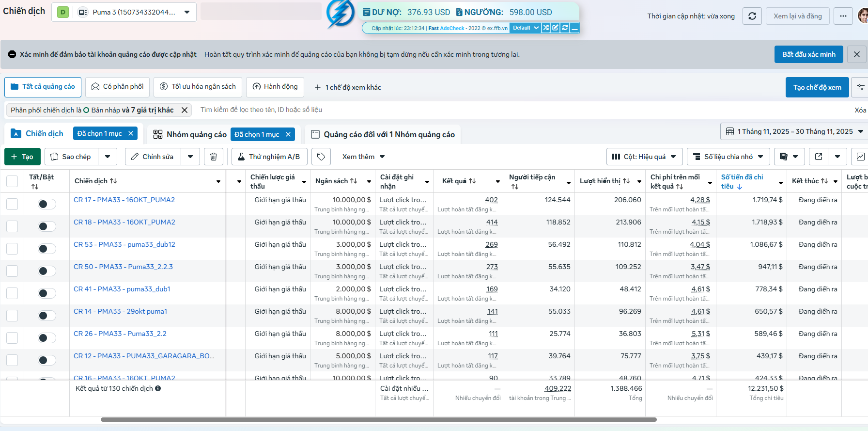
Task: Switch to Quảng cáo đối với 1 Nhóm tab
Action: [383, 134]
